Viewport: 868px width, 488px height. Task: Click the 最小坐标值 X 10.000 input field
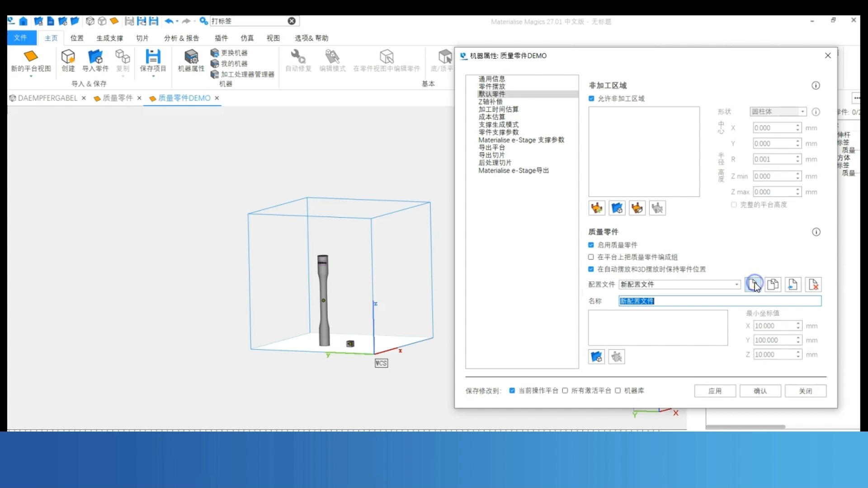tap(774, 326)
